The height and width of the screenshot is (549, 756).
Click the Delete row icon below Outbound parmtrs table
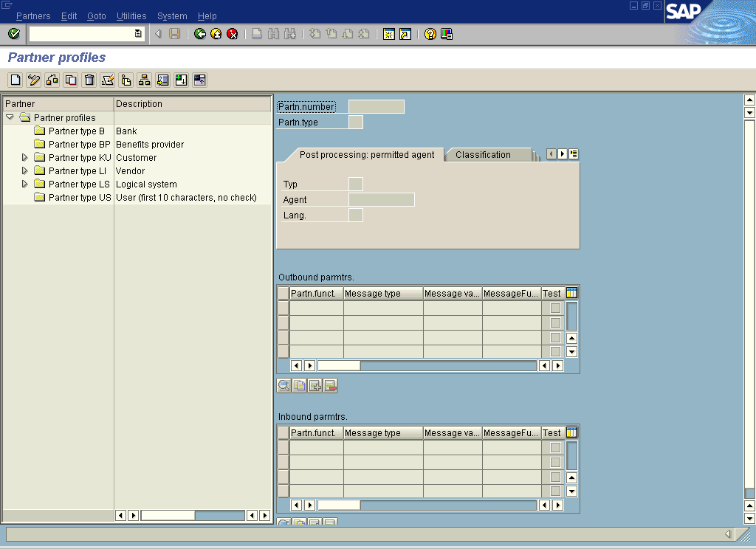[331, 385]
